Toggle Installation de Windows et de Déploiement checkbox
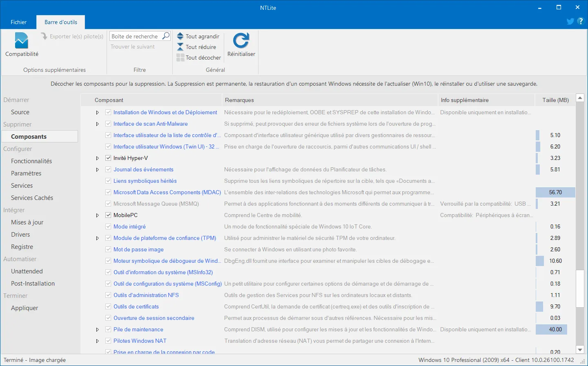 (x=108, y=112)
